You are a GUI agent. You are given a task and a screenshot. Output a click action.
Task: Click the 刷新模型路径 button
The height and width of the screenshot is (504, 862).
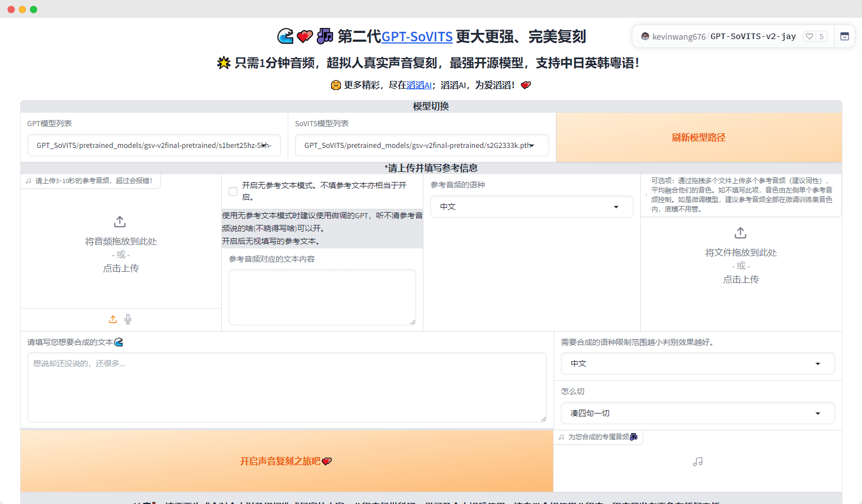click(x=699, y=137)
